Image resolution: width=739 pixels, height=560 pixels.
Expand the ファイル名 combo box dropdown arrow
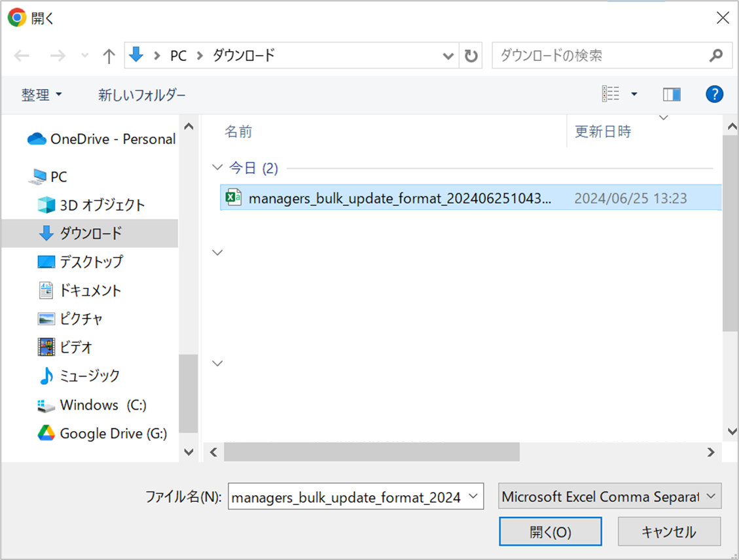(x=473, y=497)
